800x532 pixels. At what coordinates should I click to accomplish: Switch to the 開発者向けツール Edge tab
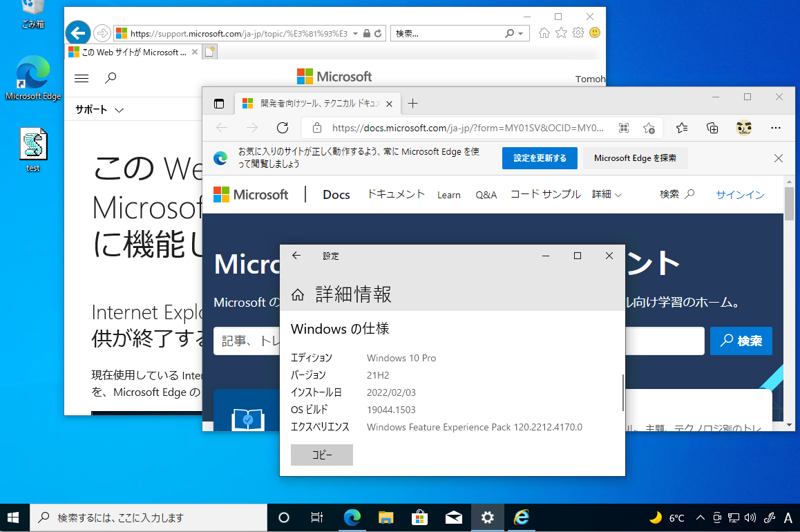coord(317,104)
